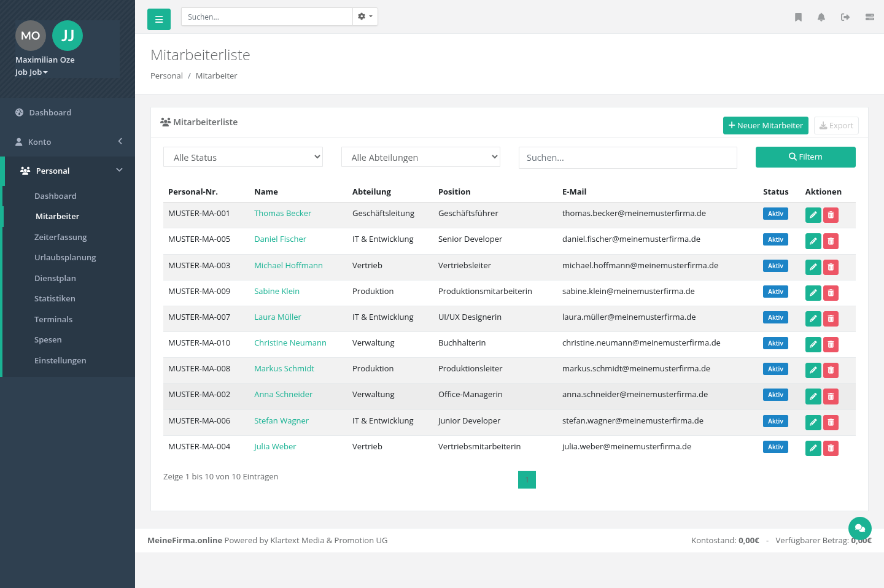Open Einstellungen in the sidebar

[60, 360]
